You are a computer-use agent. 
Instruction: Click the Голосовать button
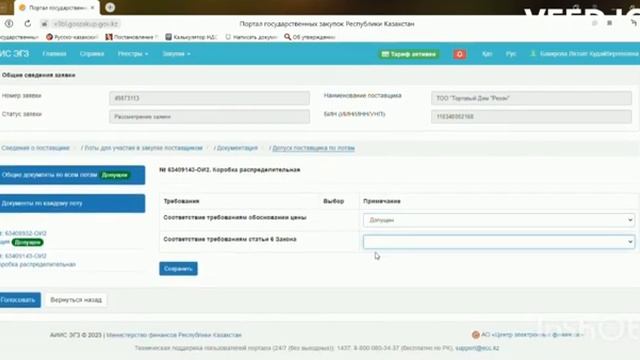[19, 300]
